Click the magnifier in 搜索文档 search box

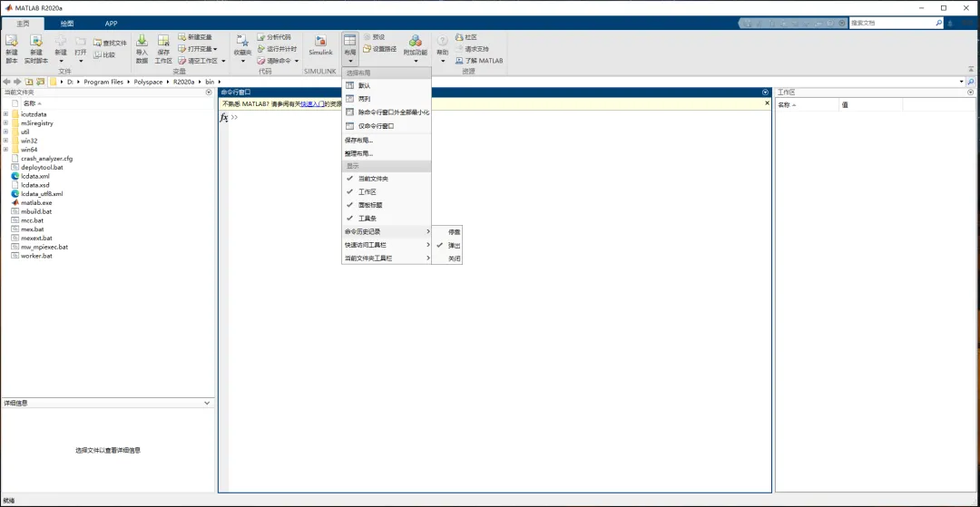[938, 23]
